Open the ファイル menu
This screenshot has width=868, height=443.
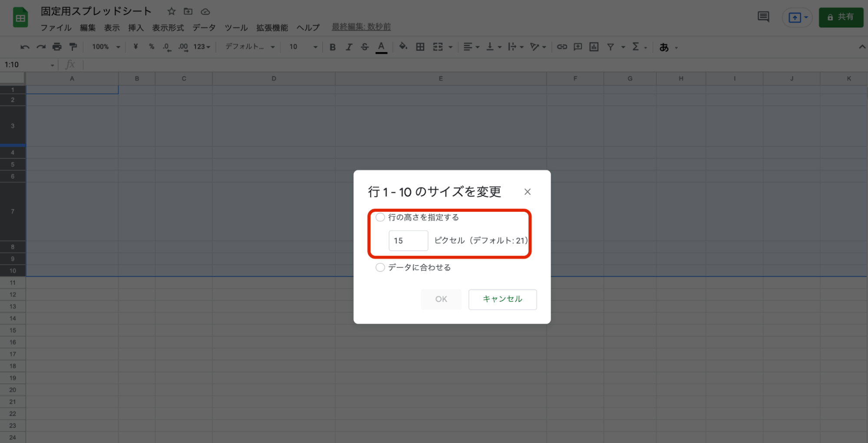coord(56,28)
